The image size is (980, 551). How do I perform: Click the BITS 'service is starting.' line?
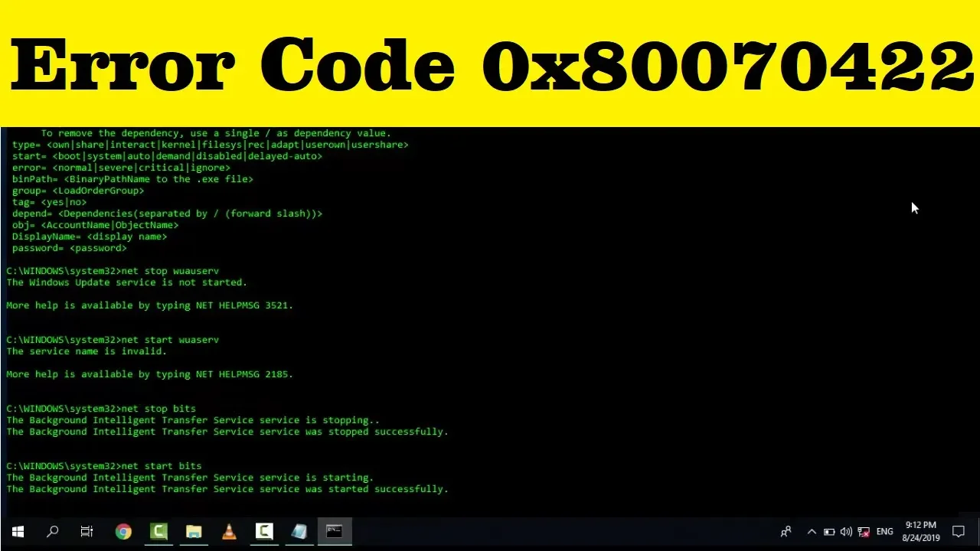(x=190, y=478)
